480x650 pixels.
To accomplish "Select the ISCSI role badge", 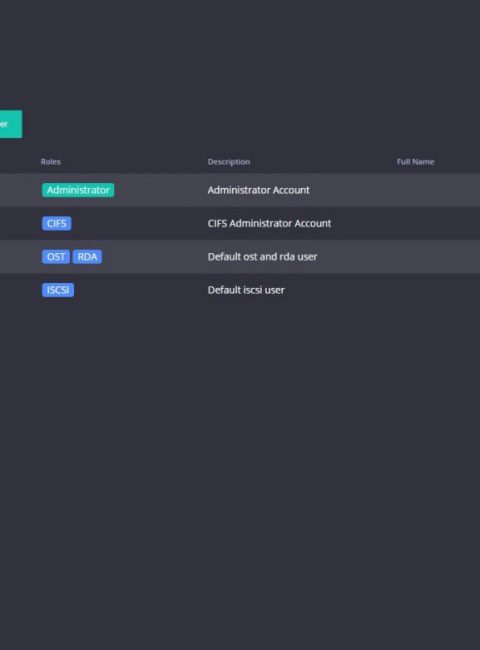I will (58, 290).
